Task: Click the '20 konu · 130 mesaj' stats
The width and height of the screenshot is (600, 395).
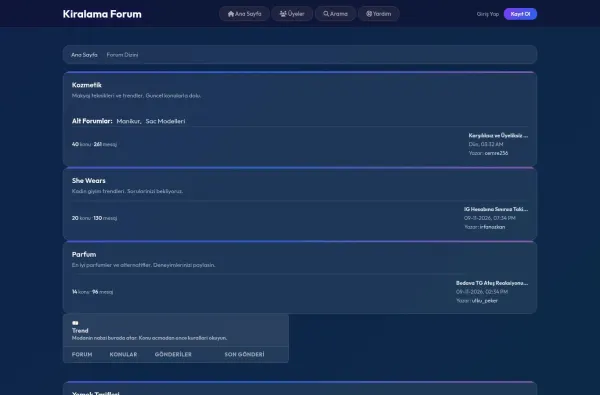Action: coord(95,218)
